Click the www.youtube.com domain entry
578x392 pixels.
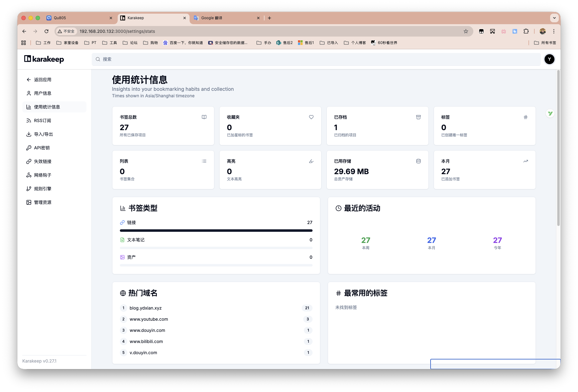149,319
